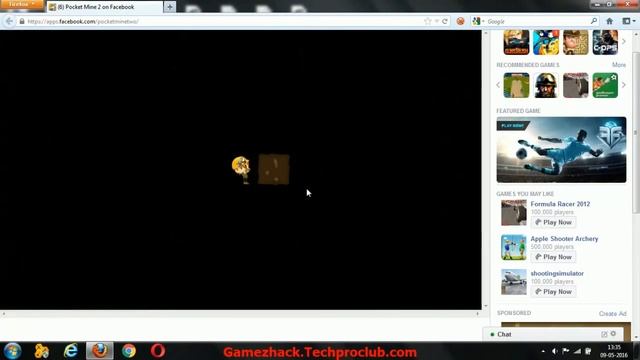Launch Opera from the taskbar

click(158, 351)
